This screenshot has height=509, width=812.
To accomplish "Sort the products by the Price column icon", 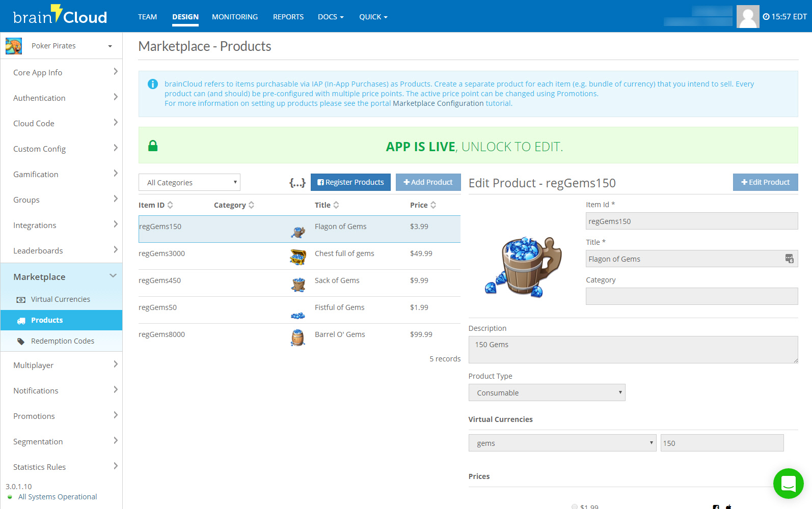I will click(x=433, y=205).
